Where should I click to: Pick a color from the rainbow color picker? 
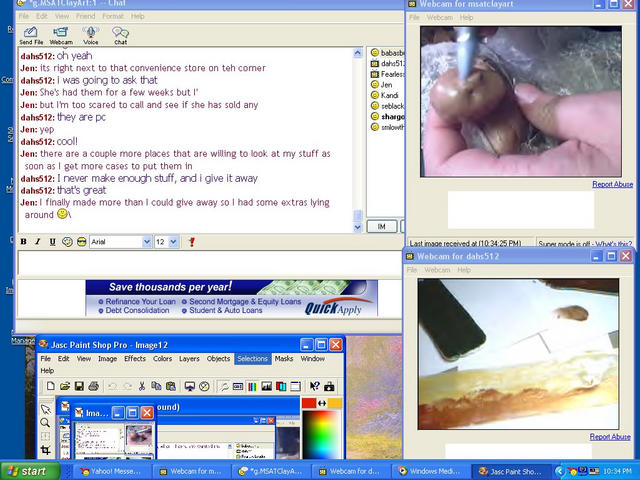click(x=321, y=434)
